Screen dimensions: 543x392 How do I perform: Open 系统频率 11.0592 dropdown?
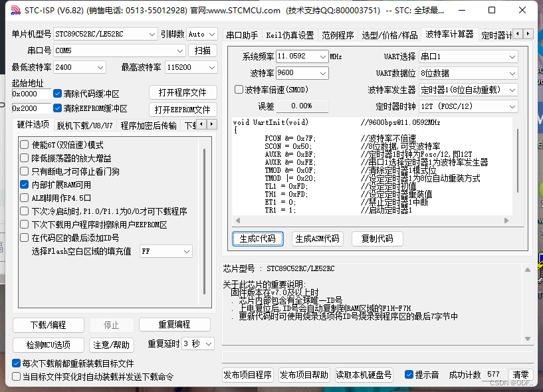302,56
